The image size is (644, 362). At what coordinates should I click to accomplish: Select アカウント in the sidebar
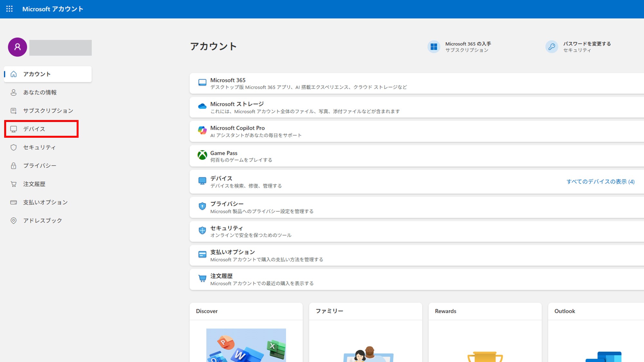48,74
